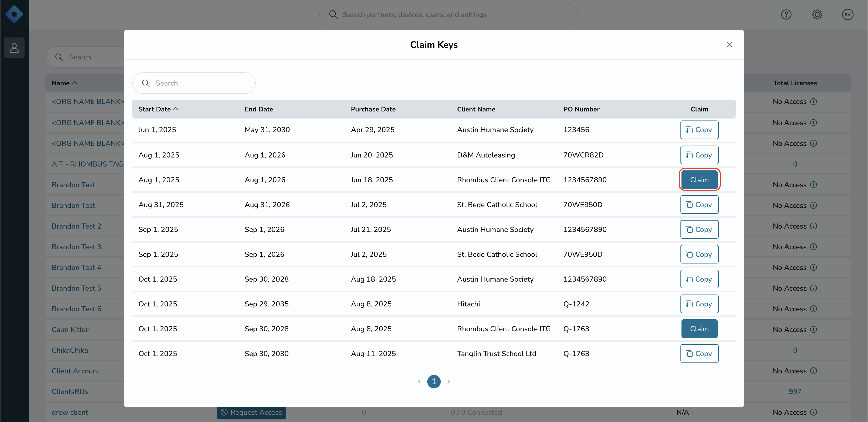Viewport: 868px width, 422px height.
Task: Open Brandon Test 6 partner link
Action: 76,309
